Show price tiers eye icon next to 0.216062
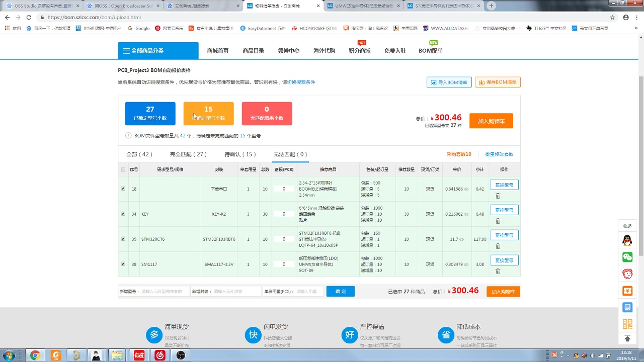This screenshot has width=644, height=362. [466, 214]
